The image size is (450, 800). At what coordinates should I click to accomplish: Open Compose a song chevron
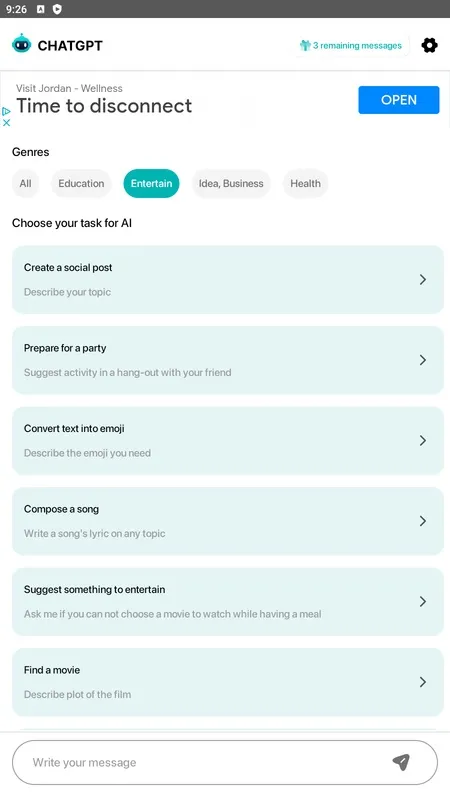(422, 521)
